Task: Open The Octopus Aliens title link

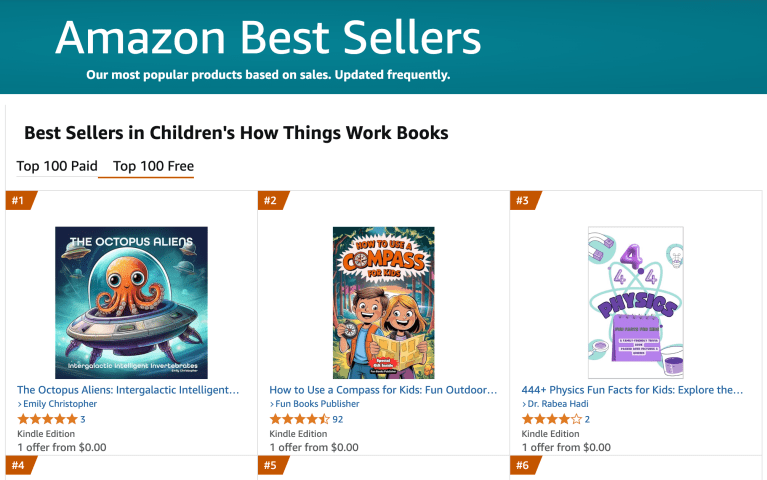Action: point(128,389)
